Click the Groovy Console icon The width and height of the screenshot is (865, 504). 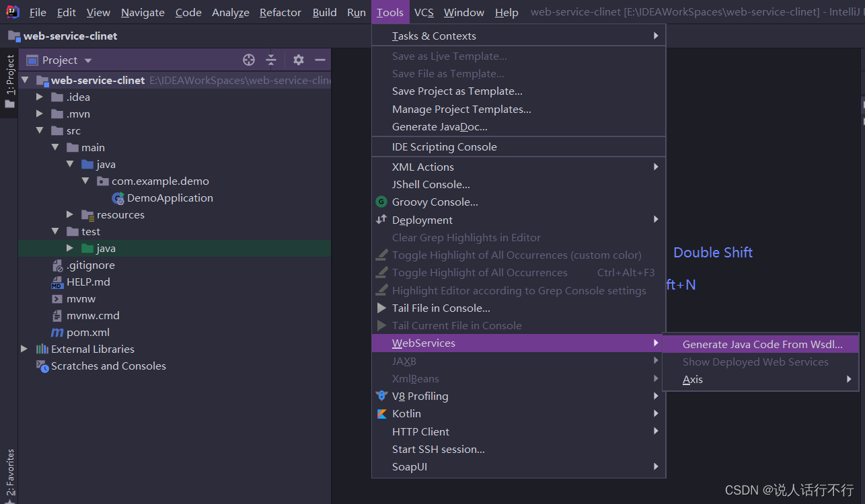tap(381, 202)
